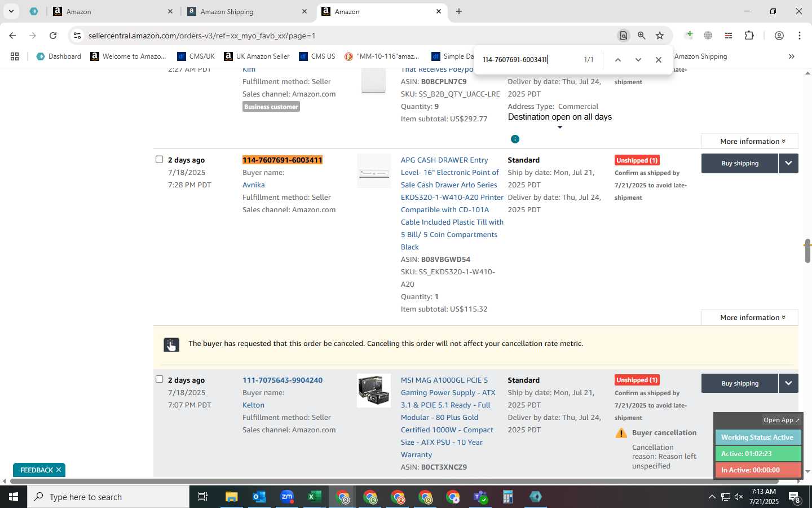This screenshot has width=812, height=508.
Task: Open File Explorer from the taskbar
Action: [x=232, y=497]
